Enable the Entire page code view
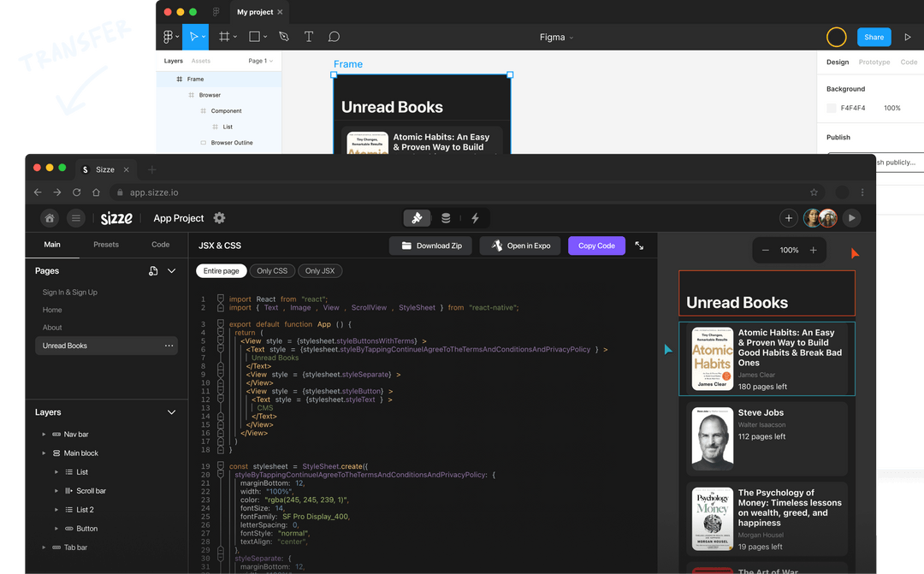 [221, 270]
